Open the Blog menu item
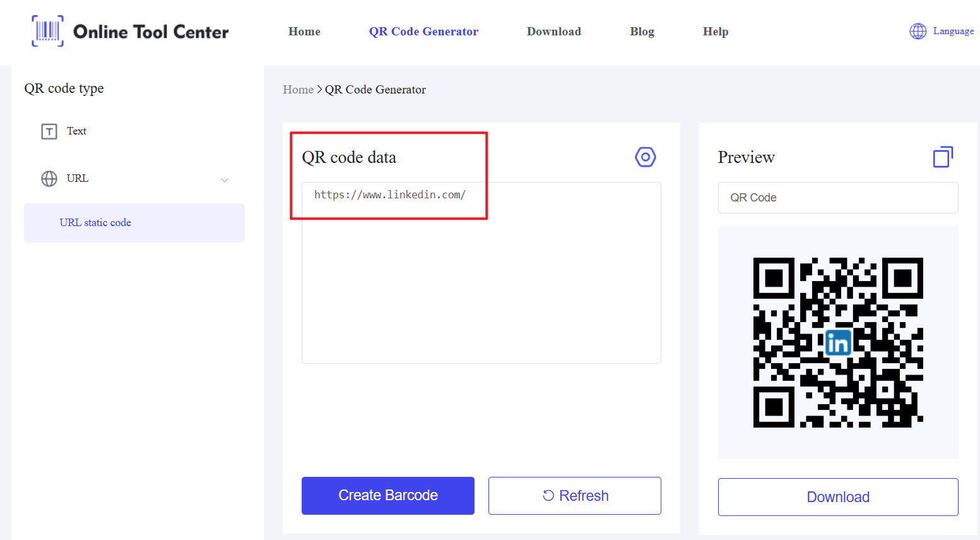 (x=642, y=32)
